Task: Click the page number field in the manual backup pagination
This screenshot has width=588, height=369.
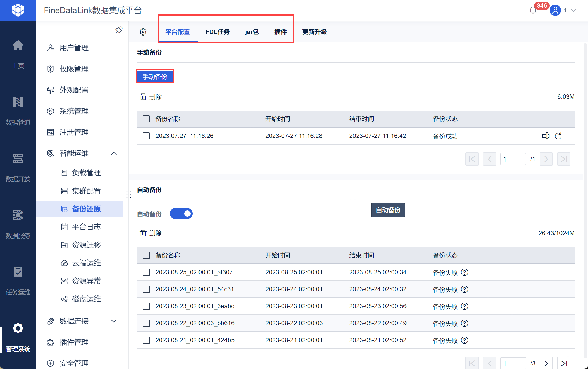Action: tap(513, 159)
